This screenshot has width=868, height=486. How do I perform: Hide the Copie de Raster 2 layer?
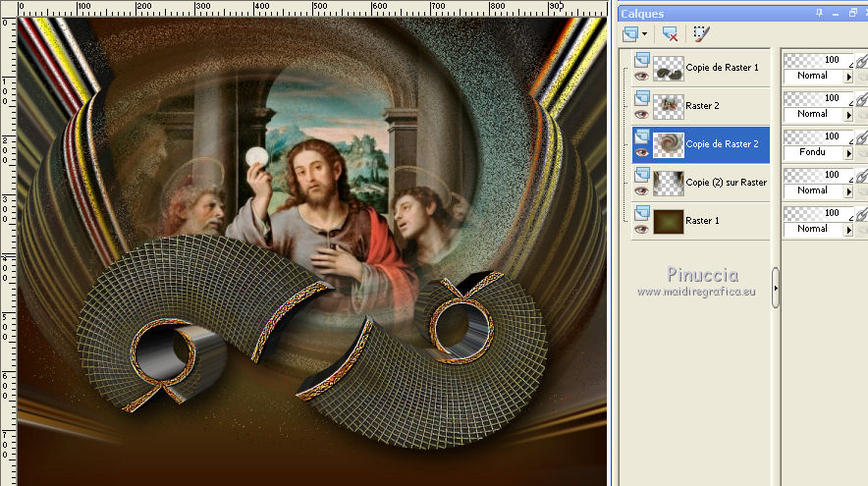coord(641,153)
